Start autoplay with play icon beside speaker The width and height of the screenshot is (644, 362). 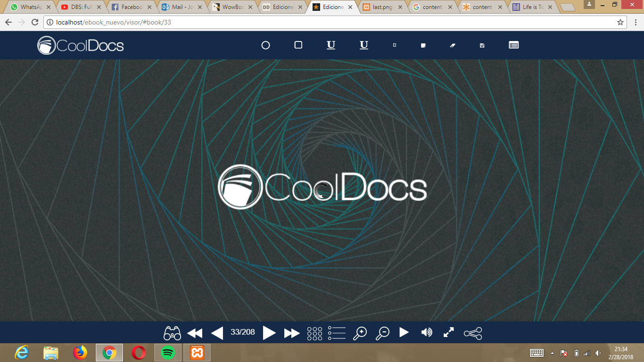[404, 332]
